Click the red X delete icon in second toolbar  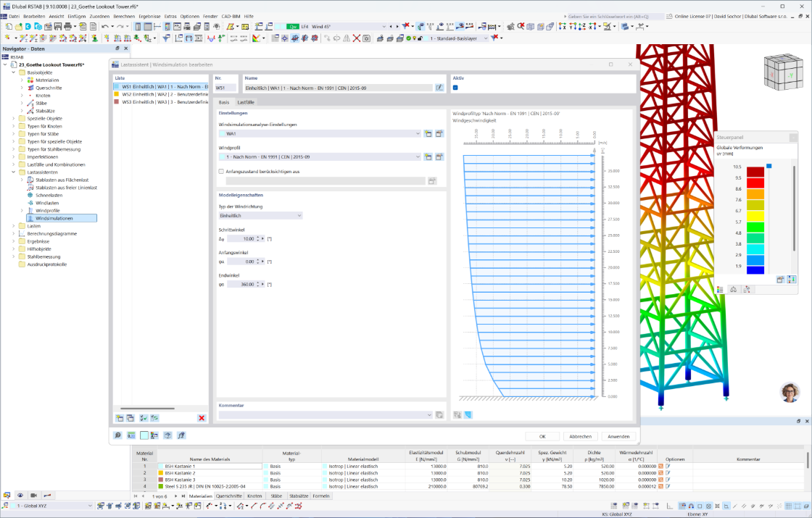click(x=356, y=38)
